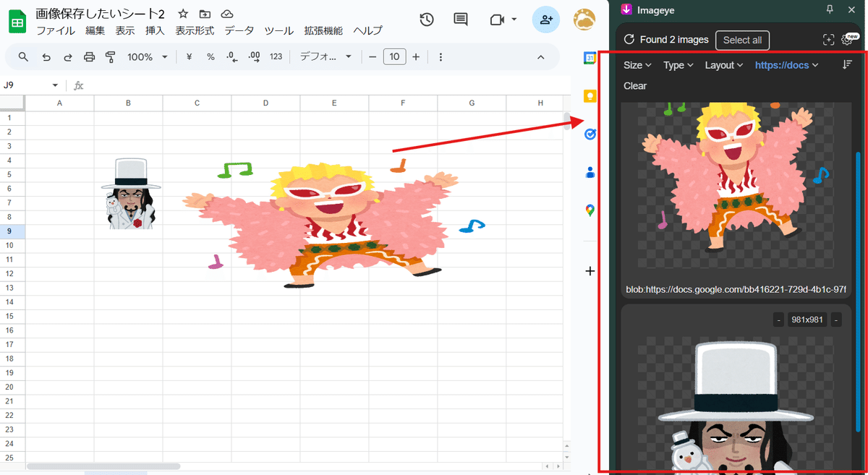Viewport: 868px width, 475px height.
Task: Open the データ menu
Action: (239, 30)
